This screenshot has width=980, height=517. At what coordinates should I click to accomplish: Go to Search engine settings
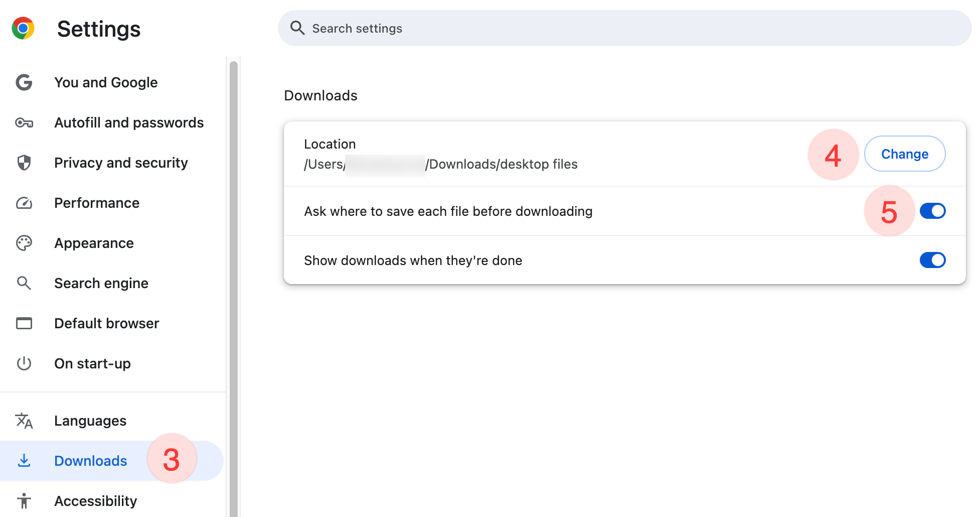[x=101, y=283]
